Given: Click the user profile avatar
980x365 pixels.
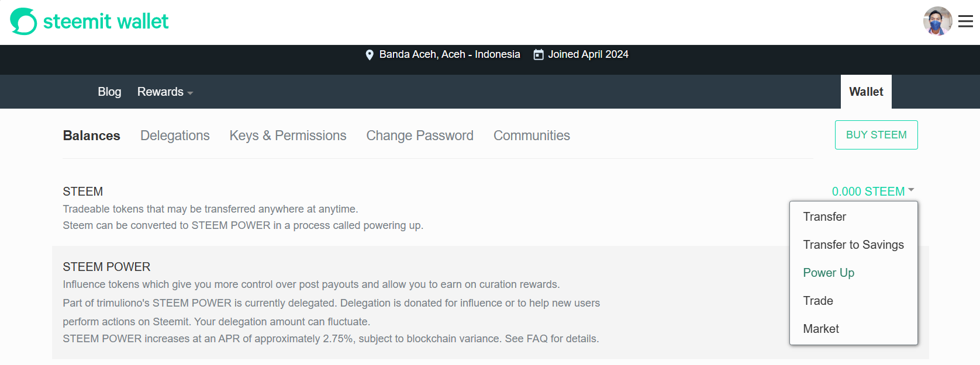Looking at the screenshot, I should coord(937,22).
